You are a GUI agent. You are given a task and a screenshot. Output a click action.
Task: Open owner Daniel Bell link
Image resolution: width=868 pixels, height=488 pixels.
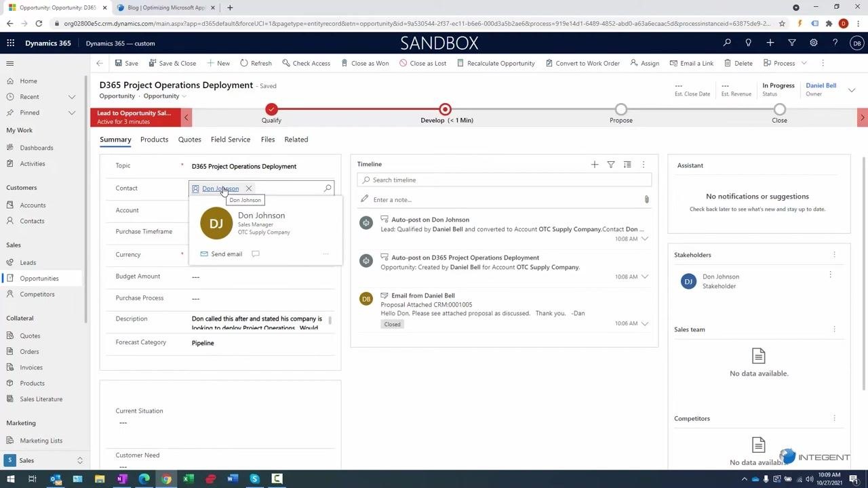pos(821,85)
